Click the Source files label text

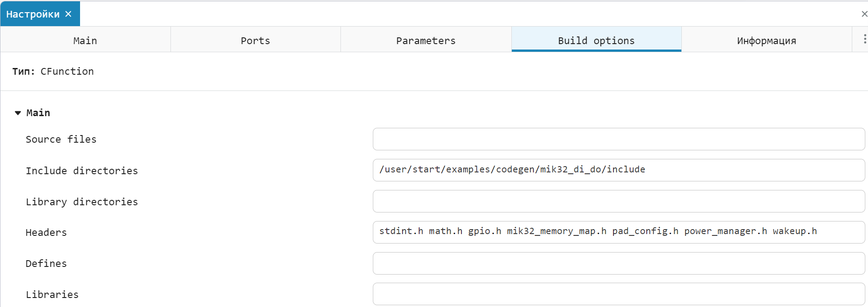coord(61,140)
